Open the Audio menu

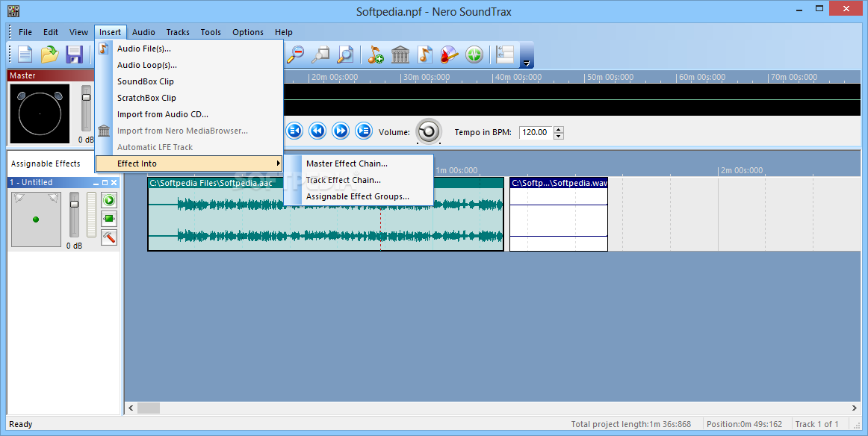point(143,32)
